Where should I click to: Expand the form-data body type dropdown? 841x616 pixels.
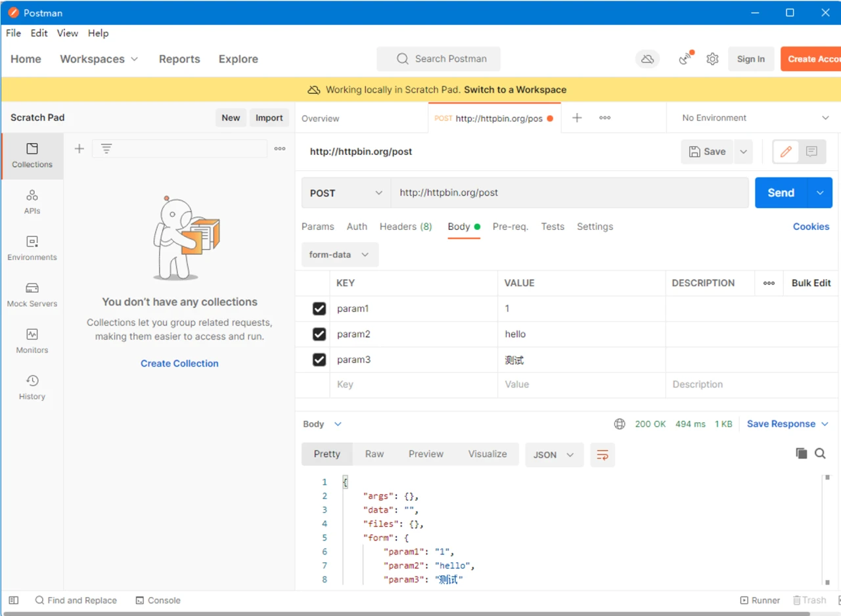(339, 255)
